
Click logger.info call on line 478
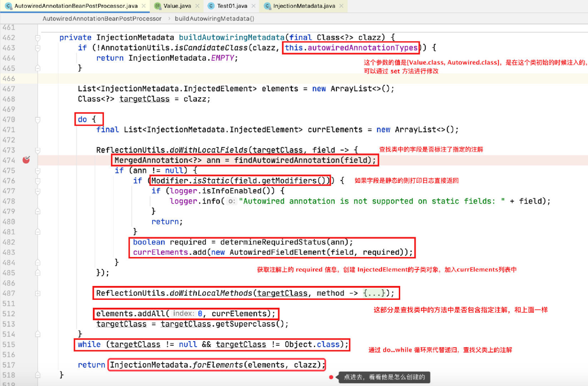(x=195, y=201)
